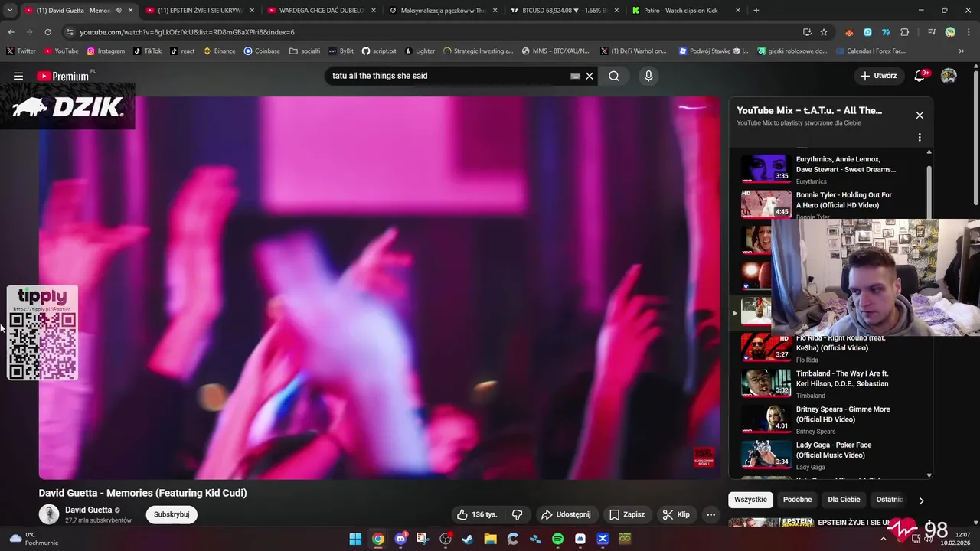Viewport: 980px width, 551px height.
Task: Share video with Udostępnij
Action: pyautogui.click(x=565, y=514)
